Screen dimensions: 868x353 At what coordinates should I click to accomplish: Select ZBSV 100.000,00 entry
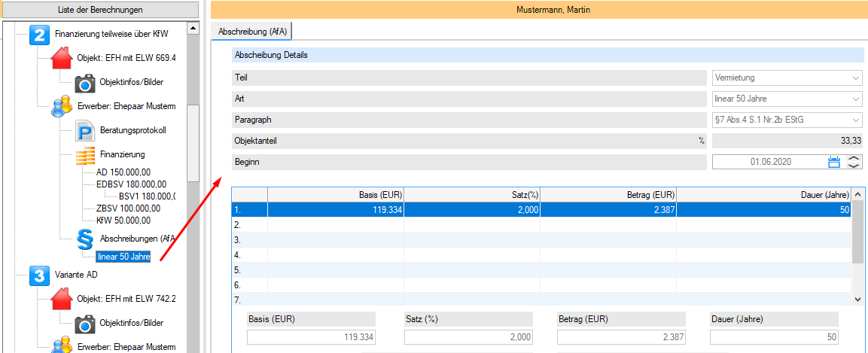pos(129,208)
